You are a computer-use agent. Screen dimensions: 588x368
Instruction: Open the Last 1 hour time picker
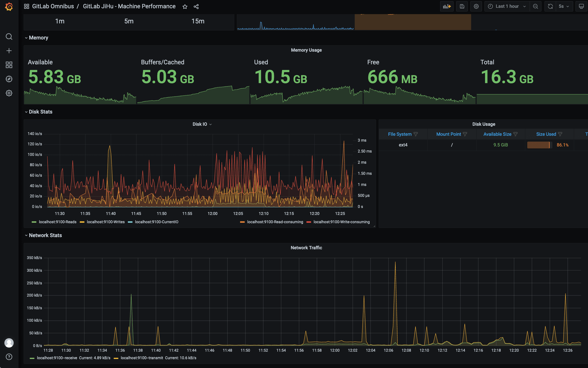click(x=507, y=6)
